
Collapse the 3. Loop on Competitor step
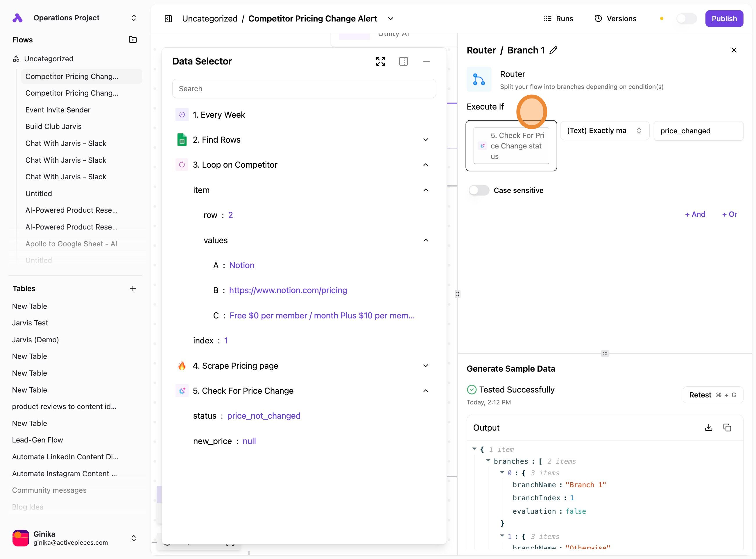click(x=426, y=165)
